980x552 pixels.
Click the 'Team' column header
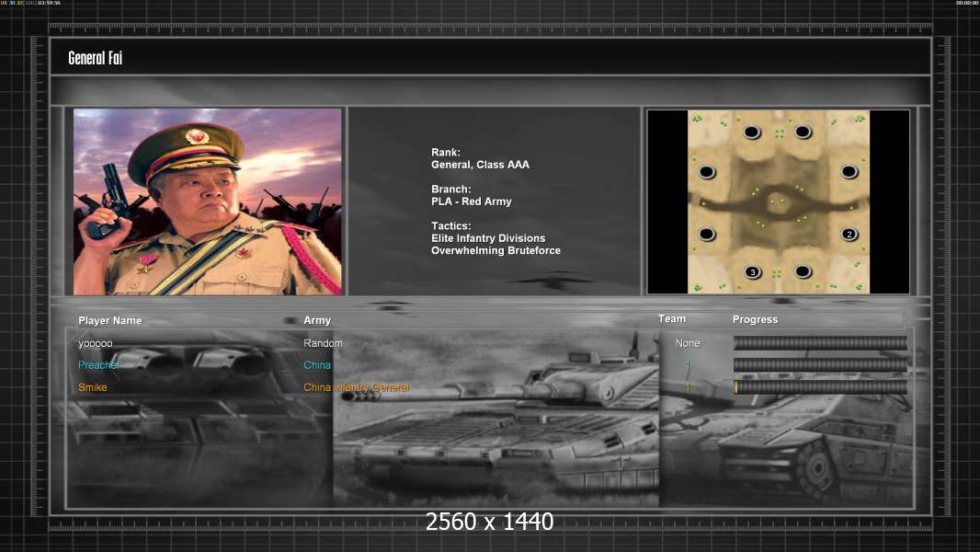pyautogui.click(x=672, y=318)
